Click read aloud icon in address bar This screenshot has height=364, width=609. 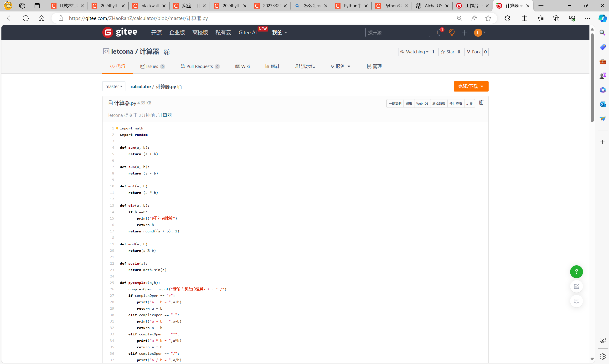(x=474, y=18)
